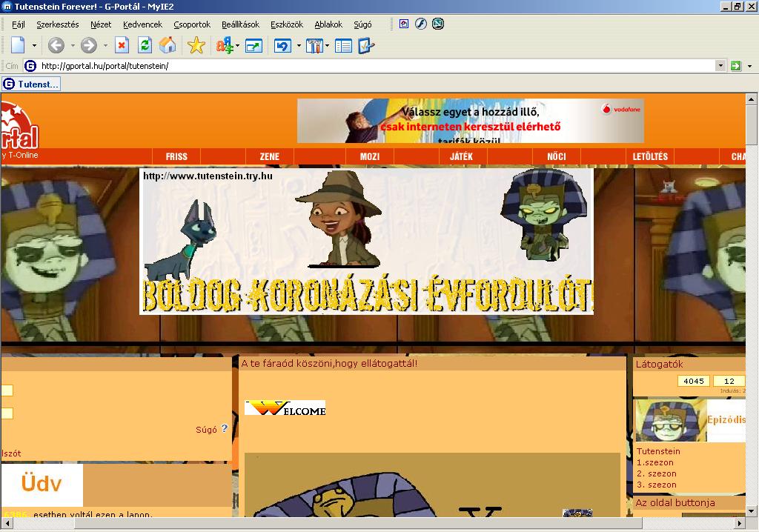Open the Beállítások menu
Image resolution: width=759 pixels, height=532 pixels.
tap(241, 24)
